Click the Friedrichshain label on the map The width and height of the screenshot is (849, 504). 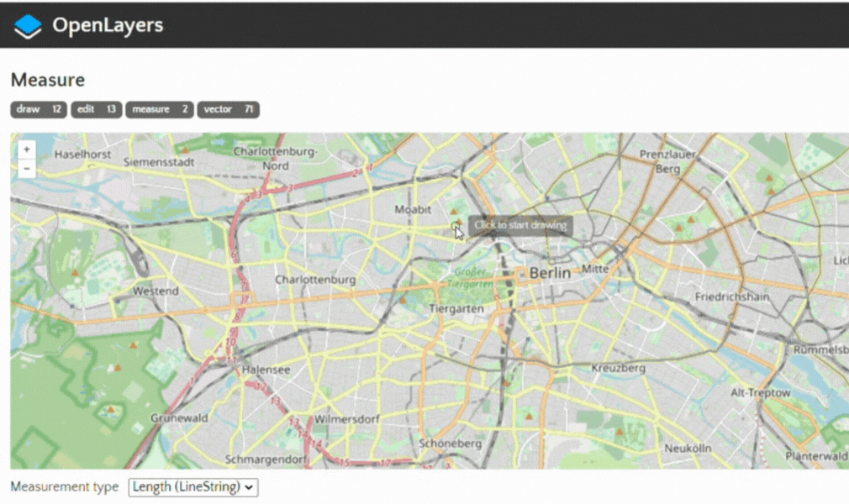tap(733, 297)
